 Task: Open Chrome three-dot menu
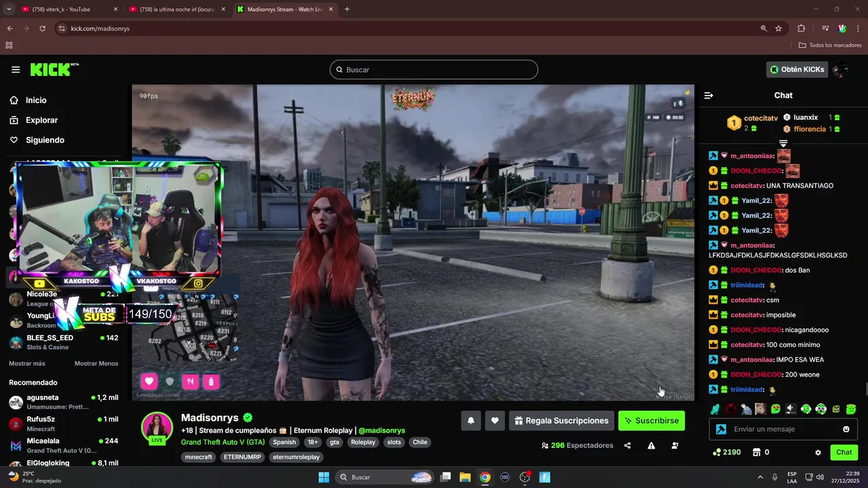coord(859,28)
